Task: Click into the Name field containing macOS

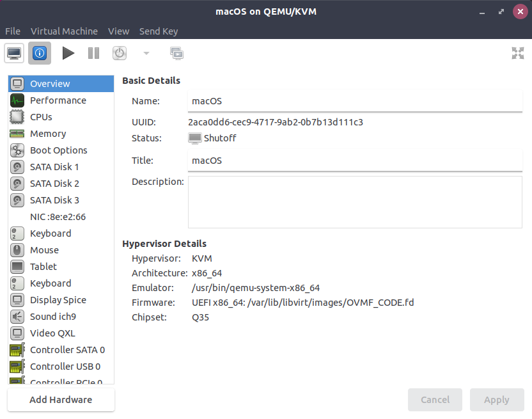Action: point(355,101)
